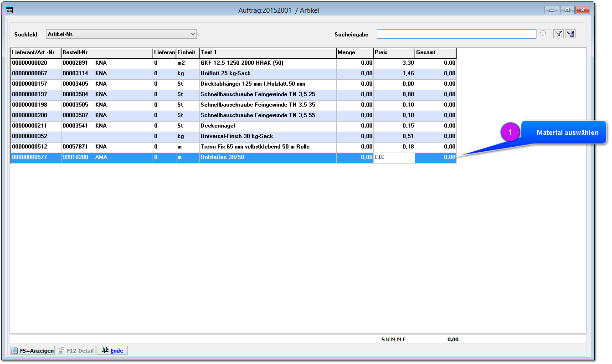Click into the Sucheingabe input field
Screen dimensions: 612x364
(x=456, y=34)
